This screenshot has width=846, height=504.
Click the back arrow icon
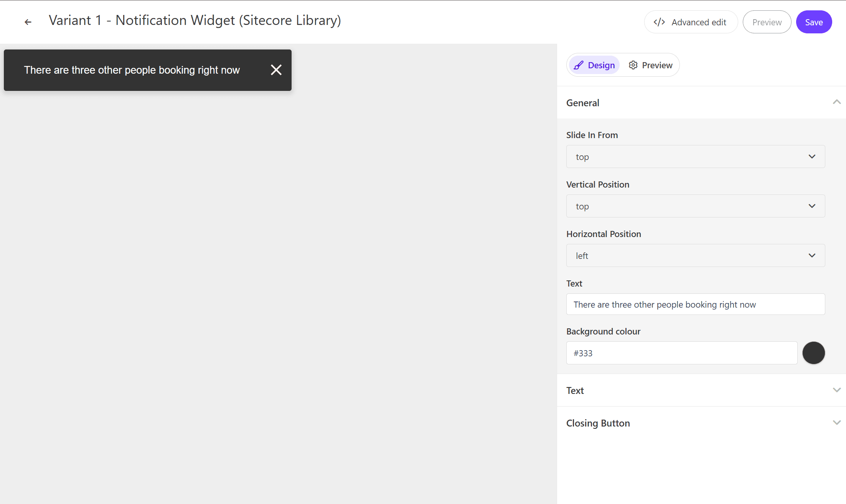28,22
